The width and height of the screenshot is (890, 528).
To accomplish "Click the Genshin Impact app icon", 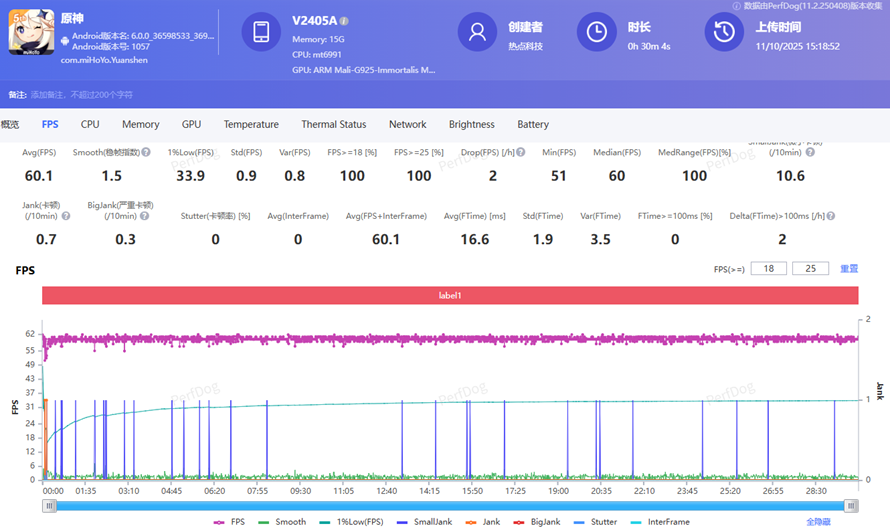I will click(x=30, y=33).
